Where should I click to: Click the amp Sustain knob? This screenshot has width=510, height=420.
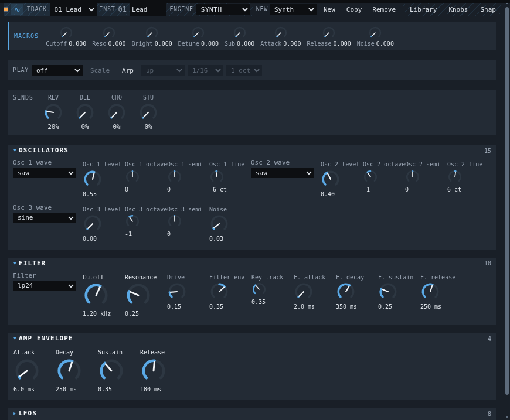111,371
